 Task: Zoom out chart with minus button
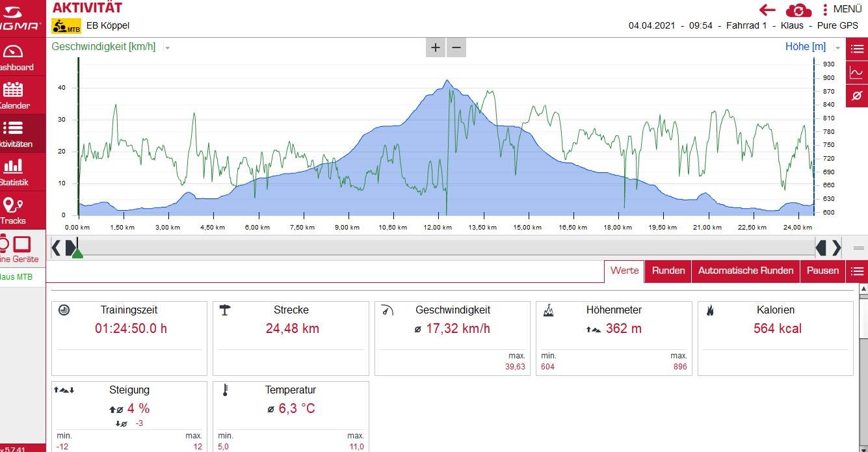pos(456,47)
